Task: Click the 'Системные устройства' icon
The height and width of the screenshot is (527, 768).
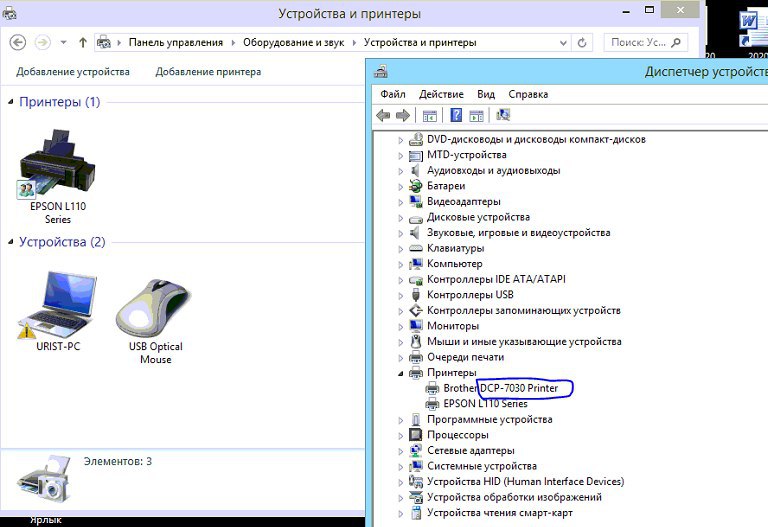Action: (x=416, y=466)
